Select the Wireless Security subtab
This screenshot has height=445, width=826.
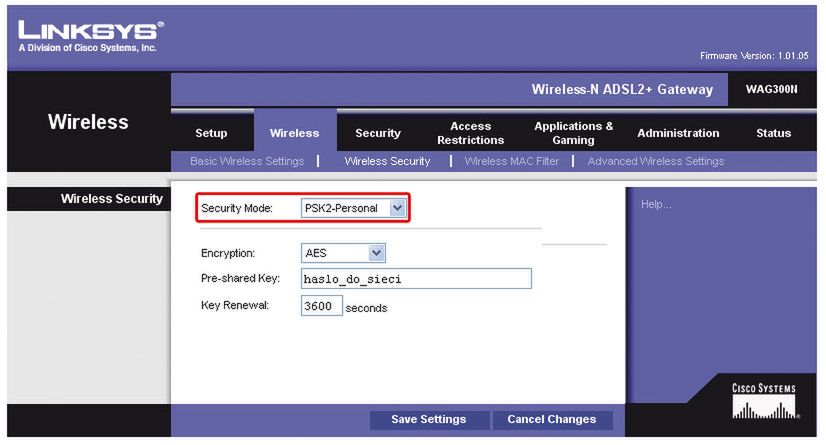coord(387,161)
